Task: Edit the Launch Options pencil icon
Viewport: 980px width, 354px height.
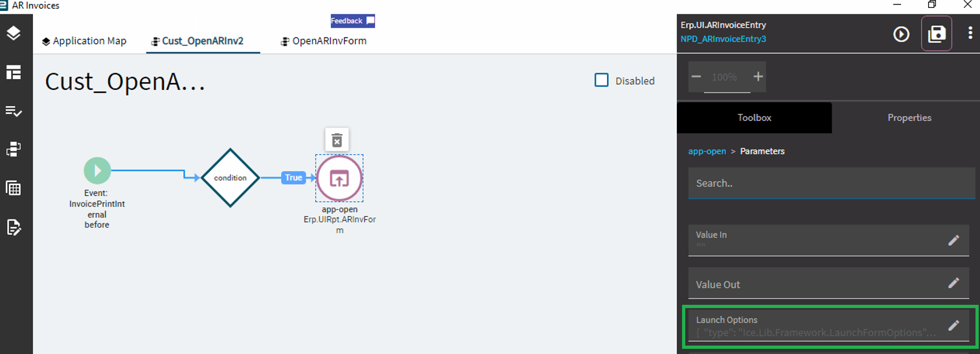Action: click(953, 326)
